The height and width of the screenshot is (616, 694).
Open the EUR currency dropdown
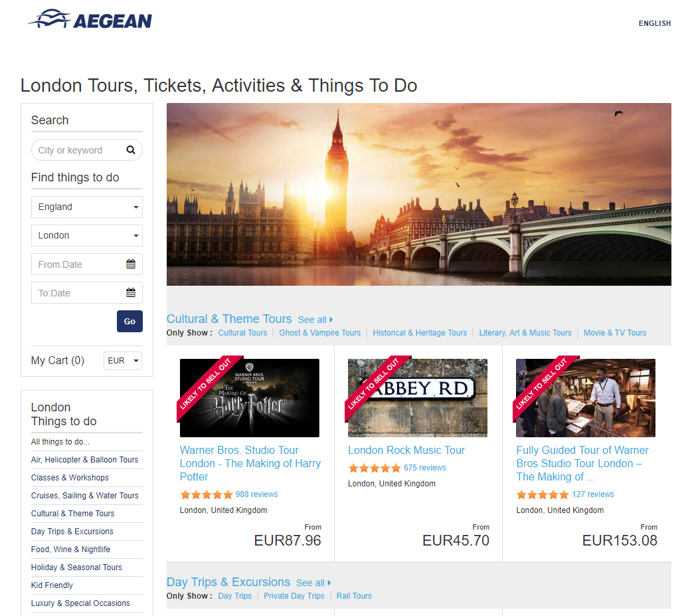(x=123, y=360)
